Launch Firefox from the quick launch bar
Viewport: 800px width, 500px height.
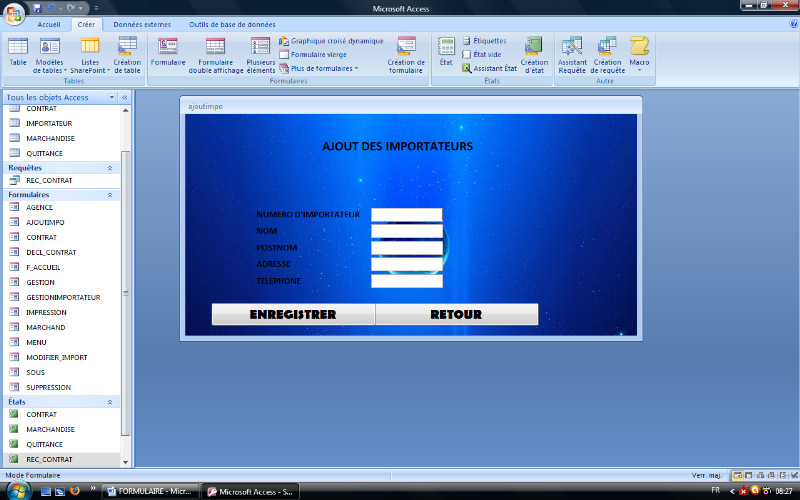(75, 491)
